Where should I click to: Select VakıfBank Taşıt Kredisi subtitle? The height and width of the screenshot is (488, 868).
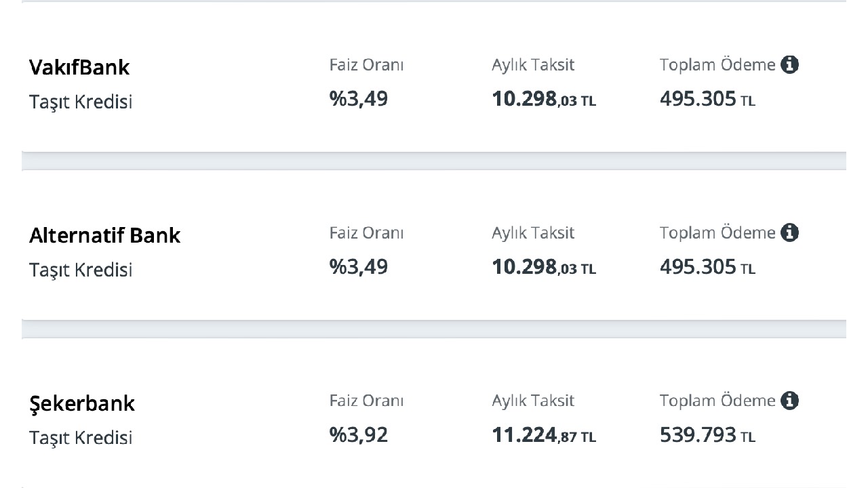(81, 102)
